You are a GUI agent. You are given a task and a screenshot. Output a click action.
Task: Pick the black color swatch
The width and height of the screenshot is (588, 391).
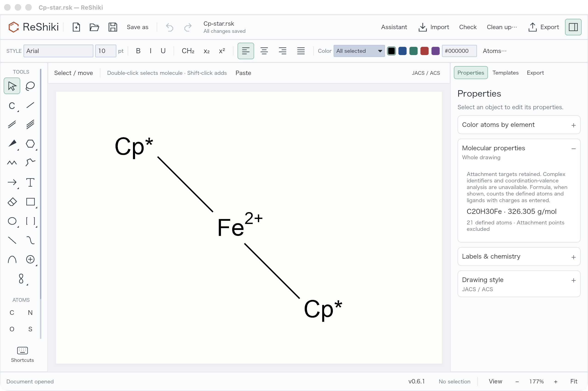pyautogui.click(x=391, y=51)
